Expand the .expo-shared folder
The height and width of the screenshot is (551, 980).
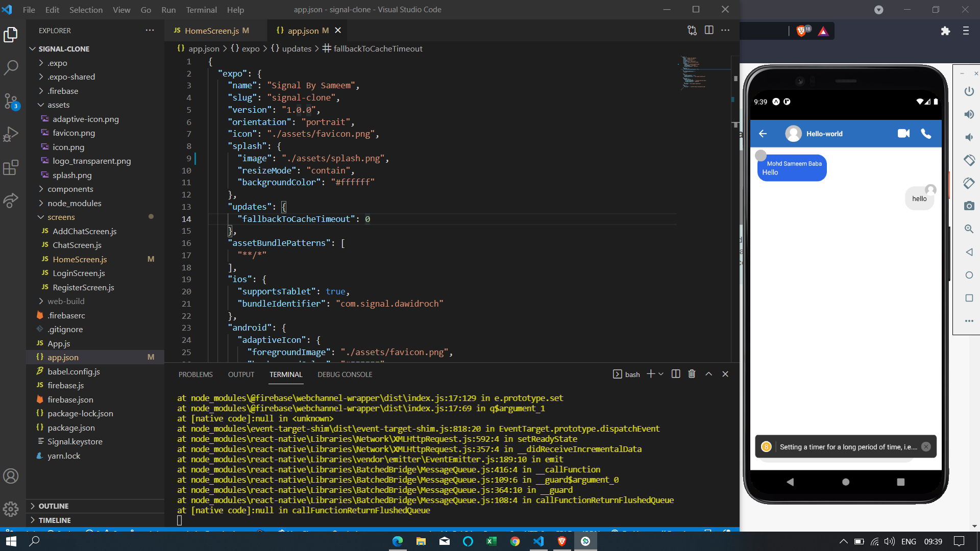(95, 77)
